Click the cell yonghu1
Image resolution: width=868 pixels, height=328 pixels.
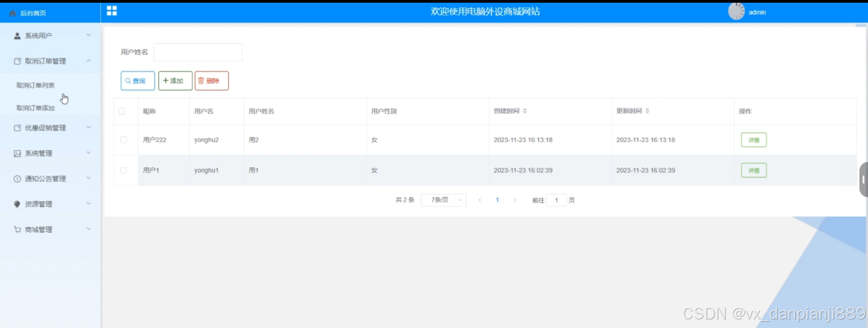(x=206, y=170)
